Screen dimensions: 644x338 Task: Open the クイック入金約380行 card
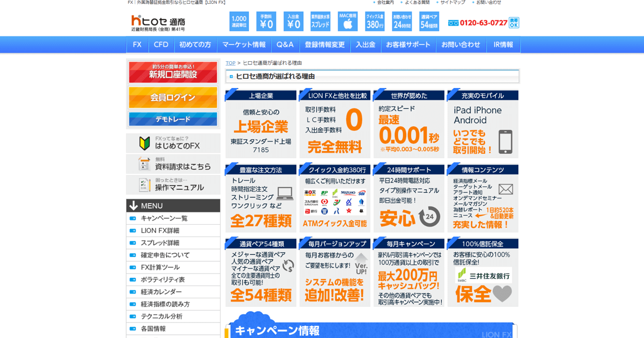[x=335, y=197]
